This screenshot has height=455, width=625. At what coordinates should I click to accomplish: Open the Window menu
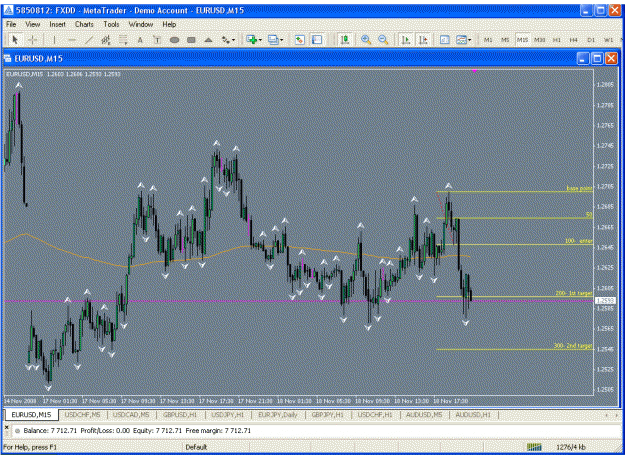click(141, 24)
